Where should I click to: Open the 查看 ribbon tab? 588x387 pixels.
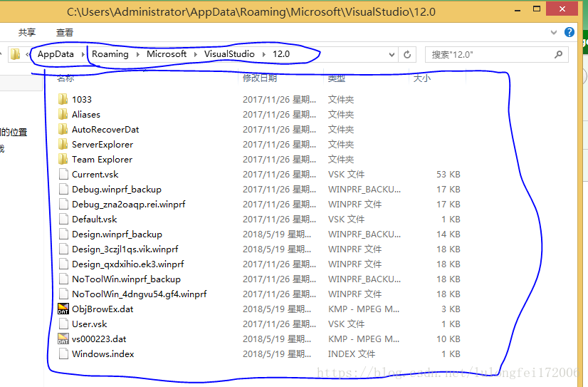click(65, 33)
